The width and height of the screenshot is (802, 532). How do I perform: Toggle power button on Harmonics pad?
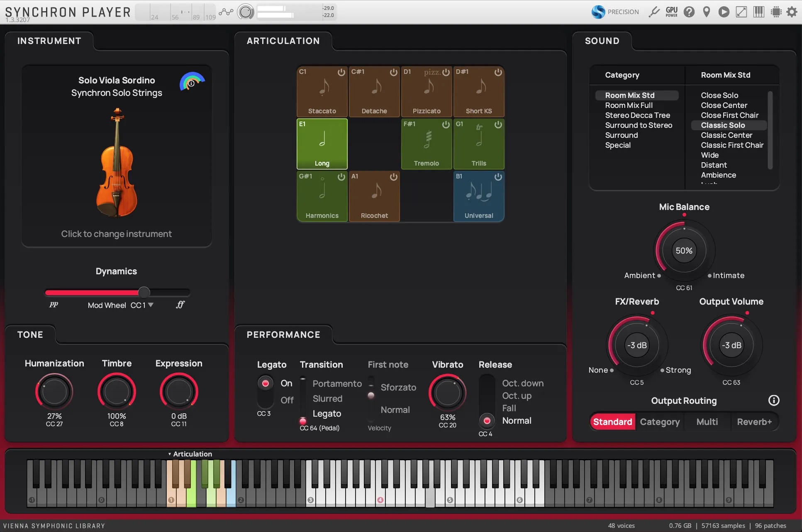[x=341, y=177]
